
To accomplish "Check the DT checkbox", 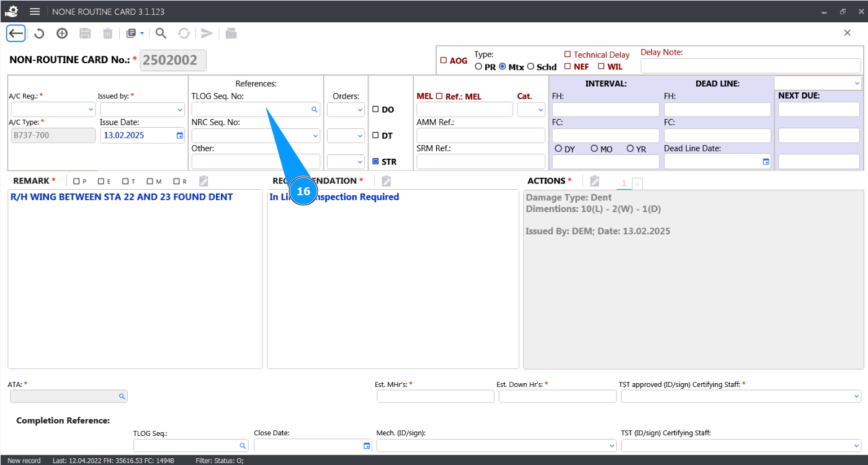I will tap(375, 135).
